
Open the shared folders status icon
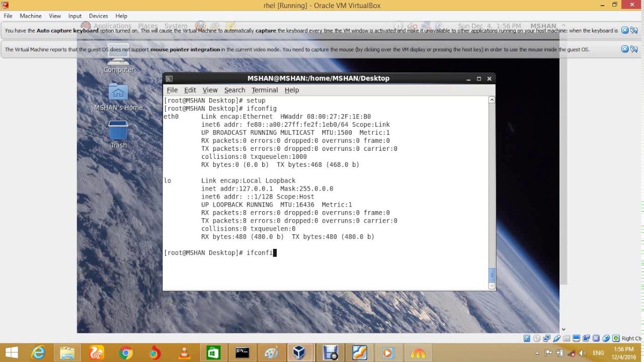click(x=567, y=338)
